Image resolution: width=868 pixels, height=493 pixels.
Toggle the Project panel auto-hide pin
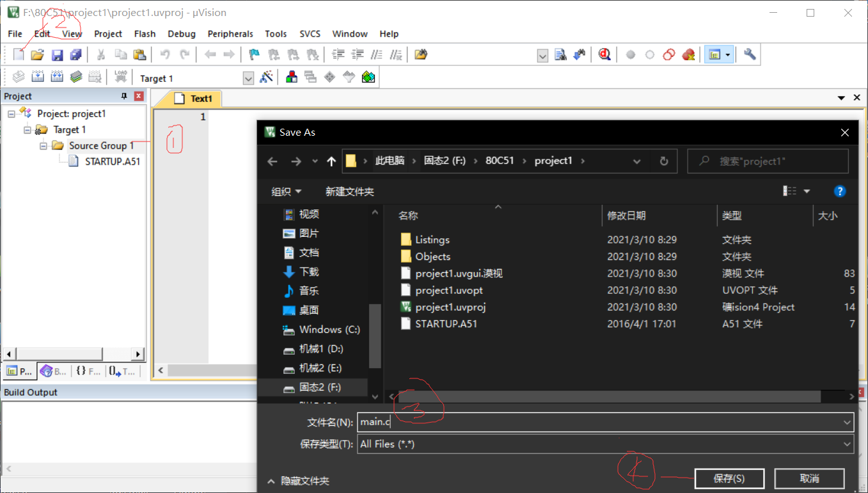coord(124,96)
